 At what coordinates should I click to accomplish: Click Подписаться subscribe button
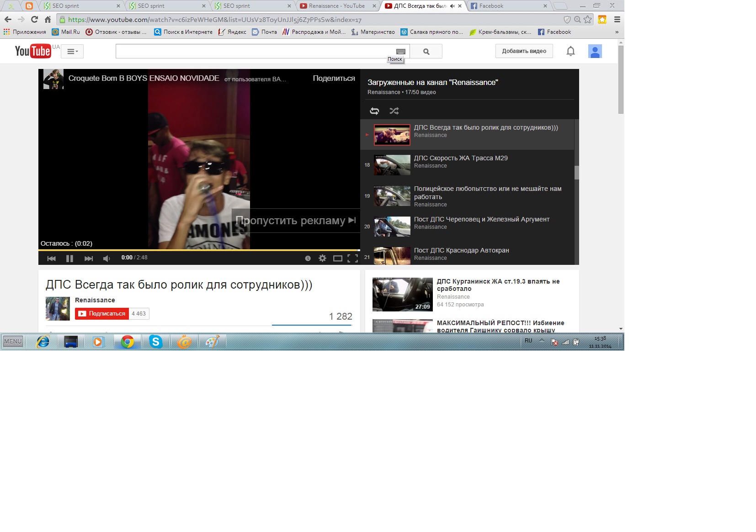click(x=102, y=314)
